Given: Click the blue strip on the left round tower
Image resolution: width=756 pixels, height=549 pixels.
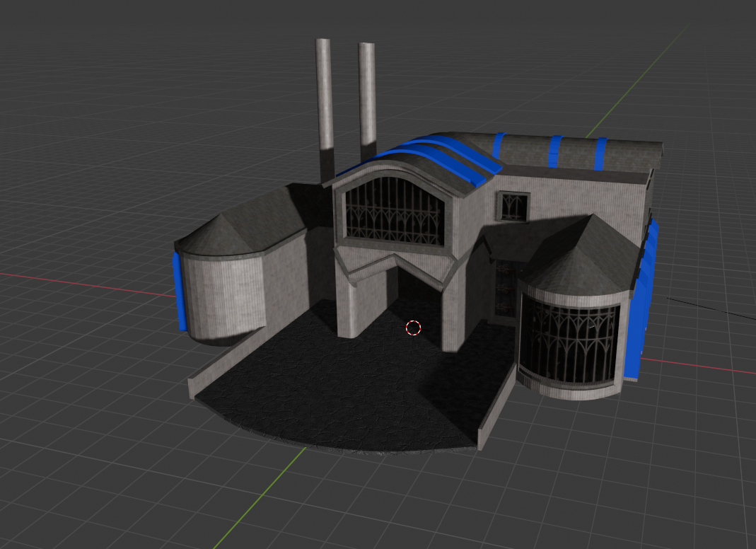Looking at the screenshot, I should tap(180, 291).
